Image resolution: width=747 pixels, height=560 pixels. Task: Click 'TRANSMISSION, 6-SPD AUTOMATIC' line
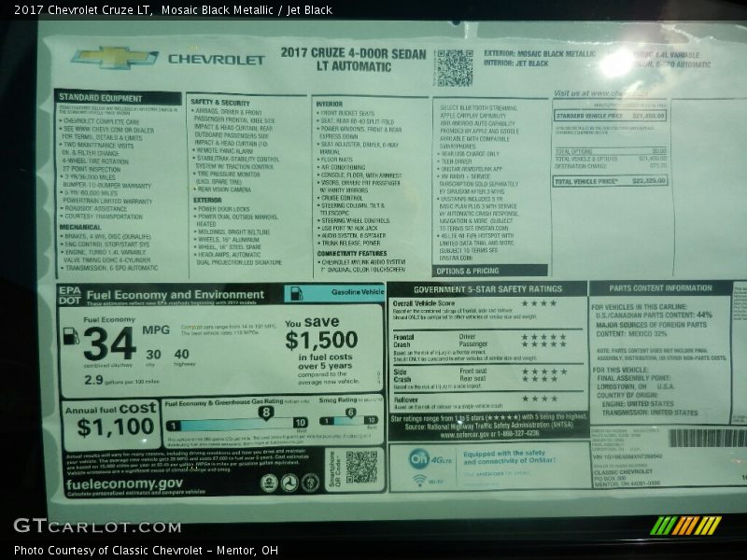coord(109,268)
